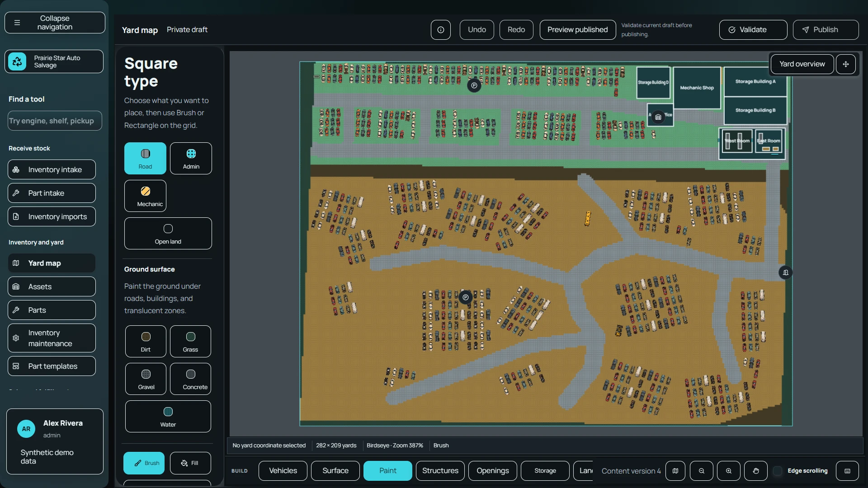This screenshot has width=868, height=488.
Task: Activate the hand pan tool
Action: coord(756,471)
